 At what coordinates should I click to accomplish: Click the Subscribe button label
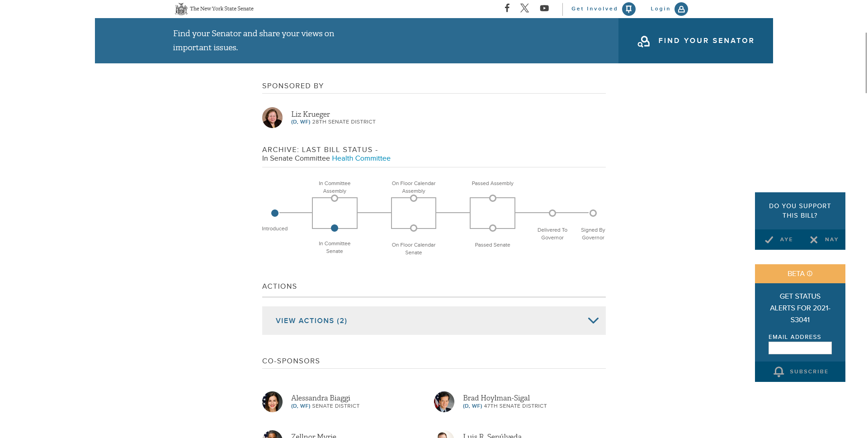[809, 371]
